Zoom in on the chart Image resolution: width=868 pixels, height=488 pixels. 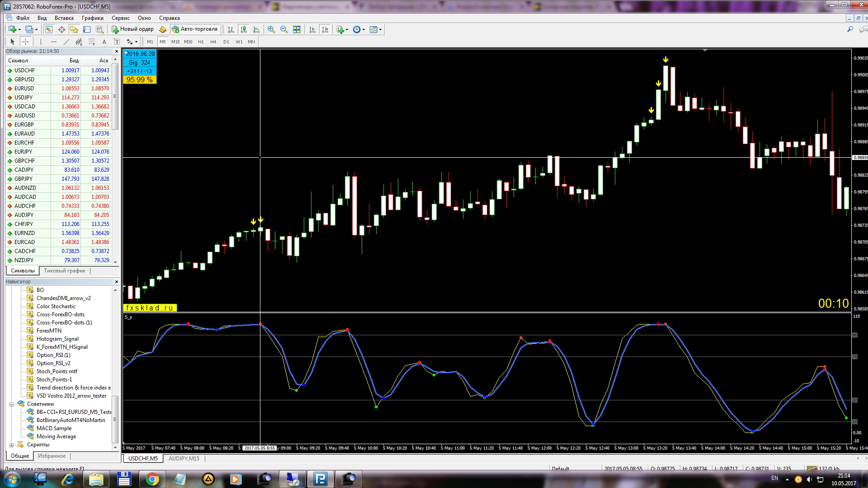pyautogui.click(x=271, y=29)
